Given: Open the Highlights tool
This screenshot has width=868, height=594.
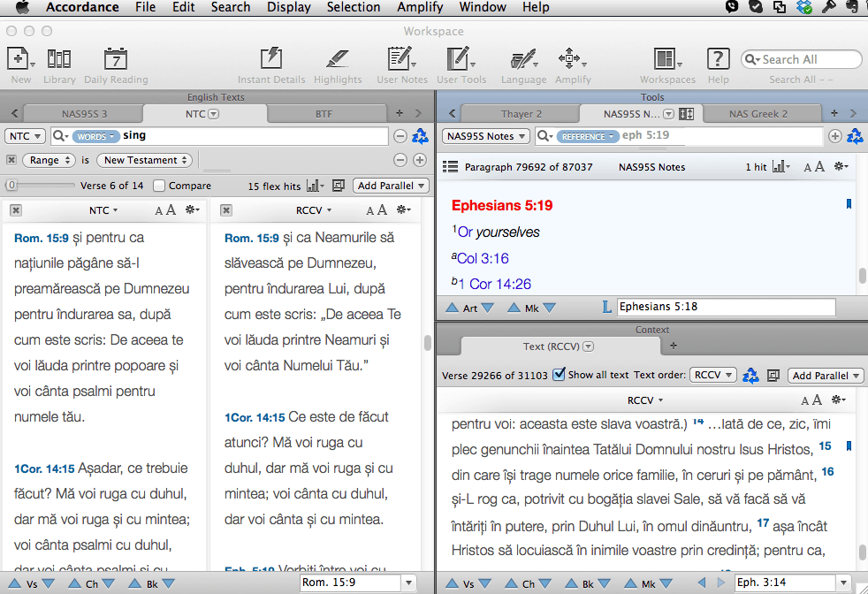Looking at the screenshot, I should coord(337,58).
